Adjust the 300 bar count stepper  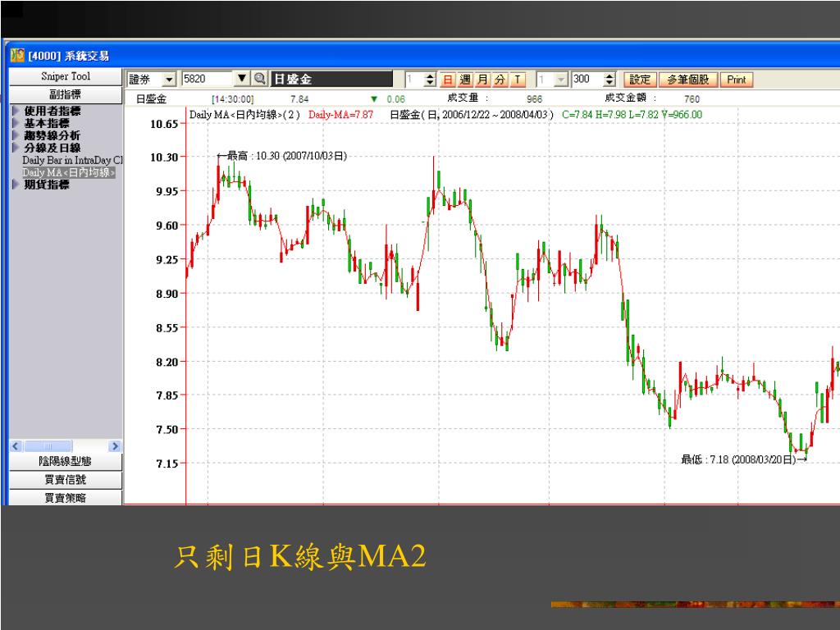609,80
